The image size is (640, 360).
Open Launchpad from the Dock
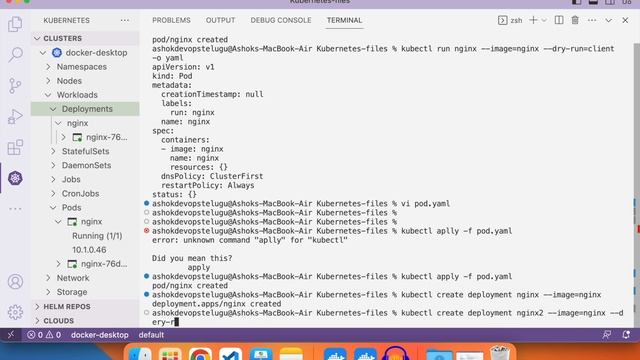pos(170,353)
